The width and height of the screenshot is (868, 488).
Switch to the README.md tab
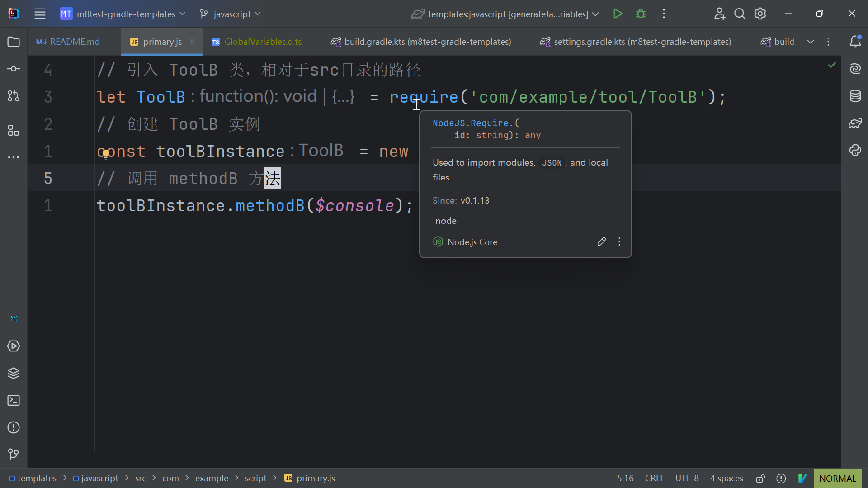pos(69,42)
